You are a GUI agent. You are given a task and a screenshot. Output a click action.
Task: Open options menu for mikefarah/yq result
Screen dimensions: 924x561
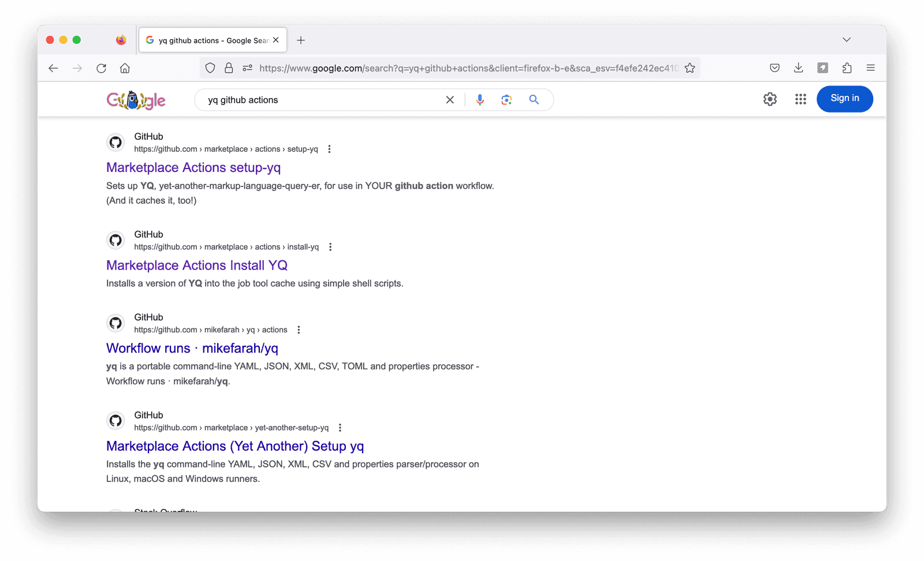(x=299, y=329)
